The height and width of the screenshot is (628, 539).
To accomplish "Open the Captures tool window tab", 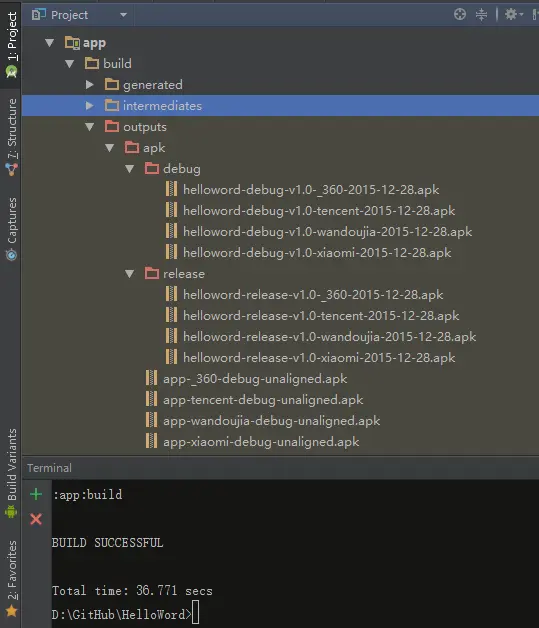I will click(11, 229).
